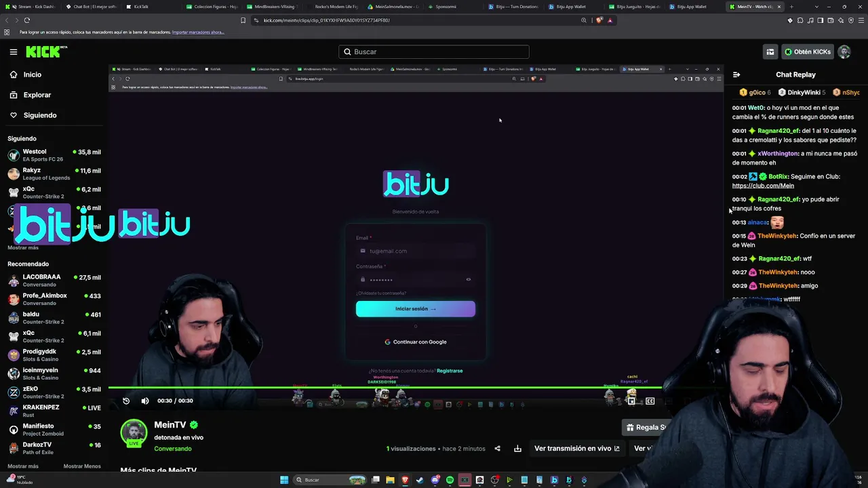Click the xWorthington username in chat
The width and height of the screenshot is (868, 488).
[x=778, y=154]
